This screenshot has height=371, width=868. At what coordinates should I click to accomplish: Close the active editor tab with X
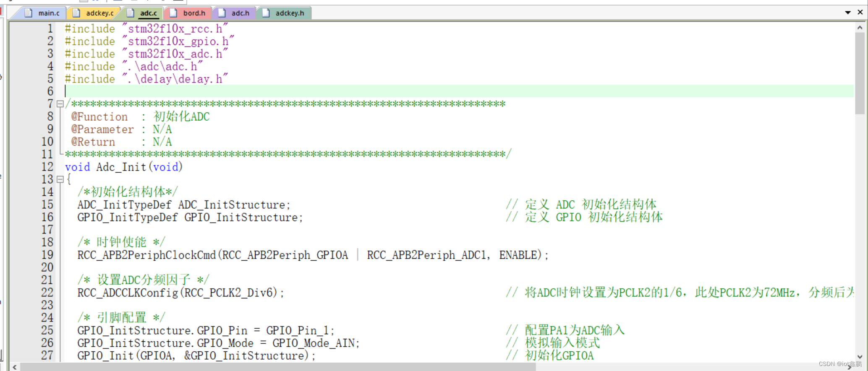click(860, 12)
